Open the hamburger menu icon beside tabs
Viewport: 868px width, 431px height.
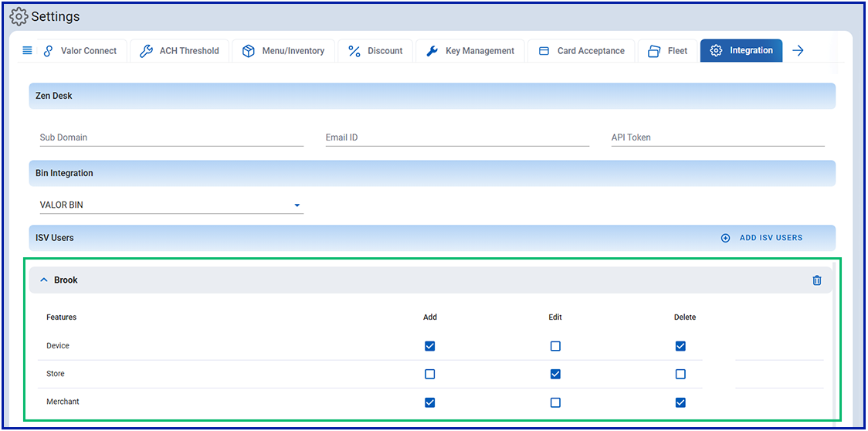[26, 50]
